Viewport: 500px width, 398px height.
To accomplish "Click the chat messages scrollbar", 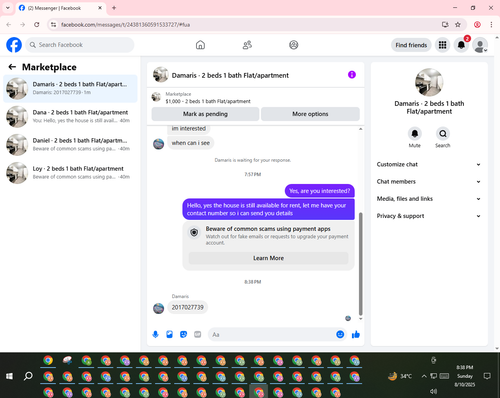I will point(360,263).
